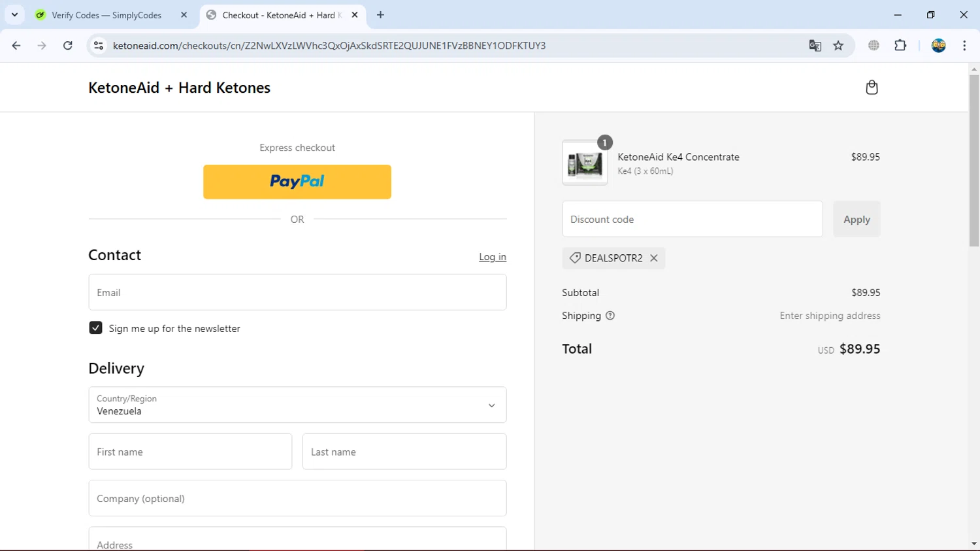Click the Delivery heading
The height and width of the screenshot is (551, 980).
click(x=116, y=369)
